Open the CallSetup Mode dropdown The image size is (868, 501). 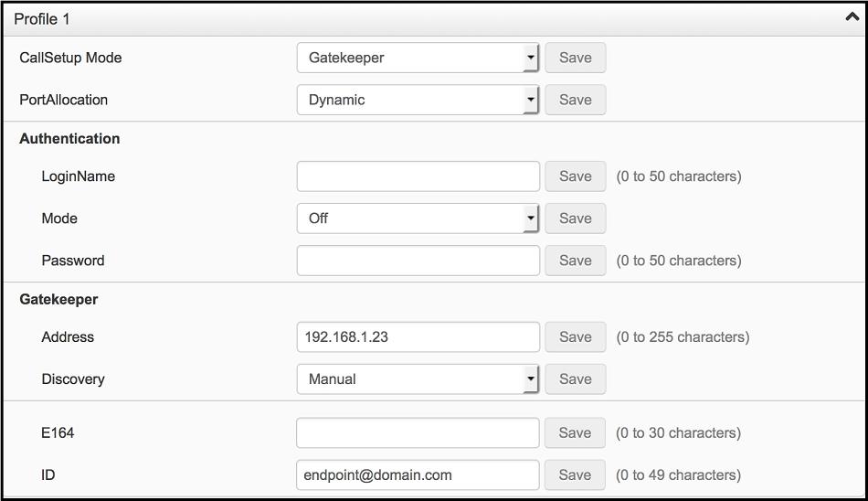pyautogui.click(x=418, y=58)
